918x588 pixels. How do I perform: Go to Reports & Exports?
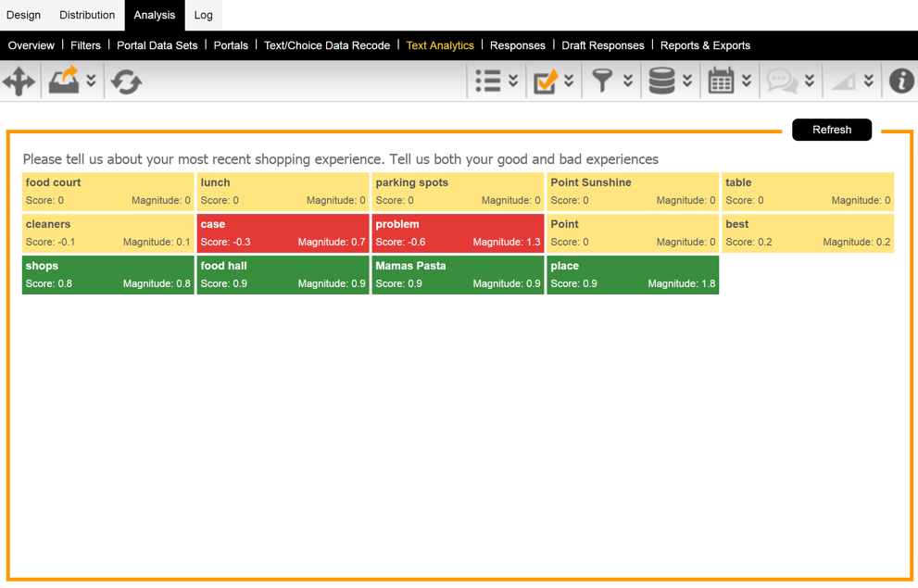pyautogui.click(x=705, y=44)
